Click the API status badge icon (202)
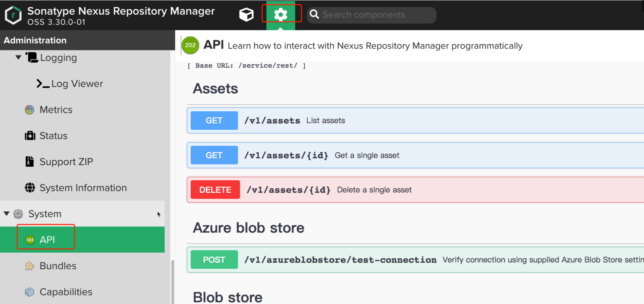This screenshot has width=644, height=304. (190, 46)
